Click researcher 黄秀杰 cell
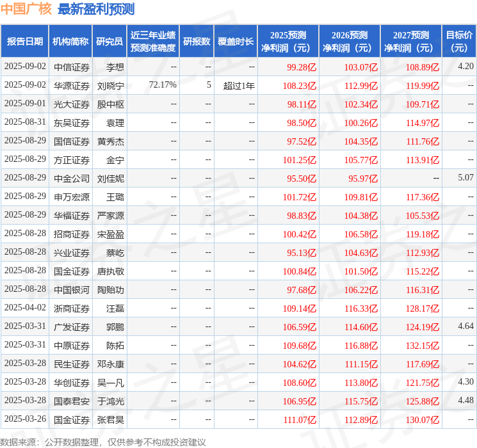The width and height of the screenshot is (477, 448). [x=111, y=141]
